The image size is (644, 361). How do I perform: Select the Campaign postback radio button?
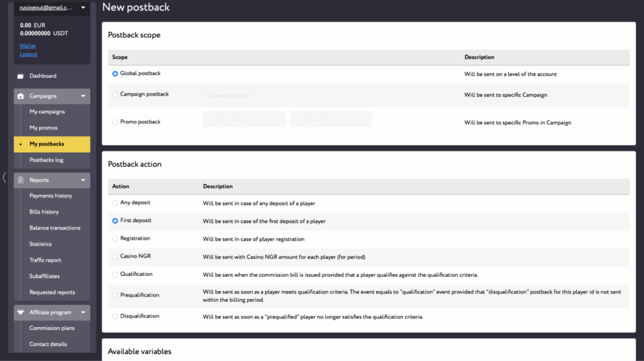point(115,94)
